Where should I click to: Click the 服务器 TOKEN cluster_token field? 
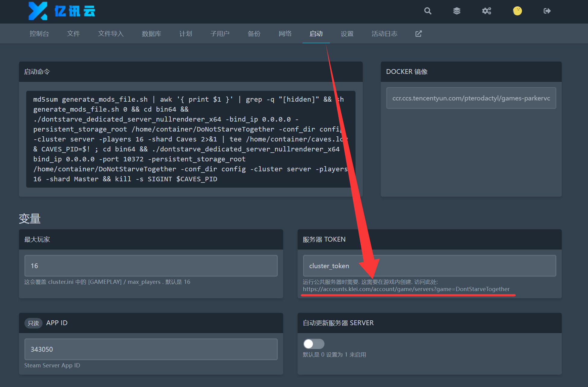click(x=429, y=266)
